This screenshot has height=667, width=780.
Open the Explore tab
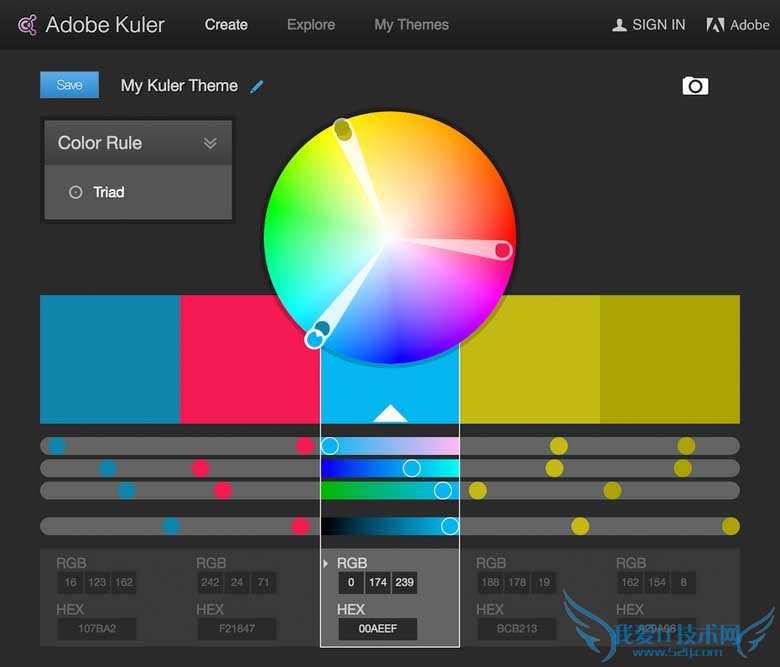(311, 25)
